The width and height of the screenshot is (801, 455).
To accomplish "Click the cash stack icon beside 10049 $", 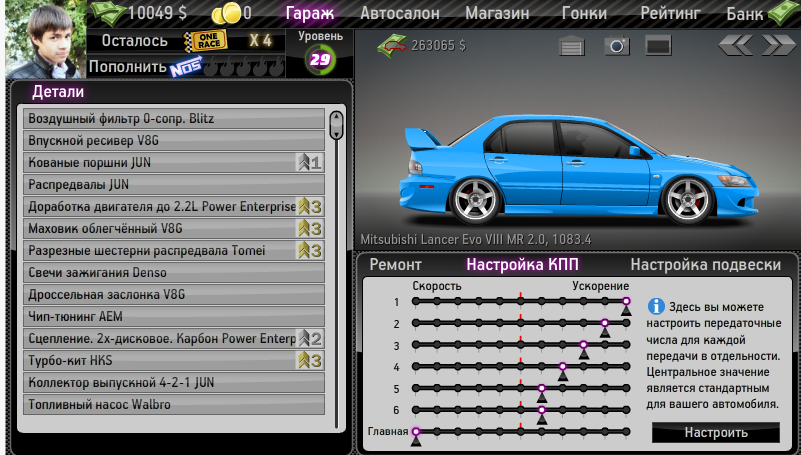I will (x=109, y=13).
